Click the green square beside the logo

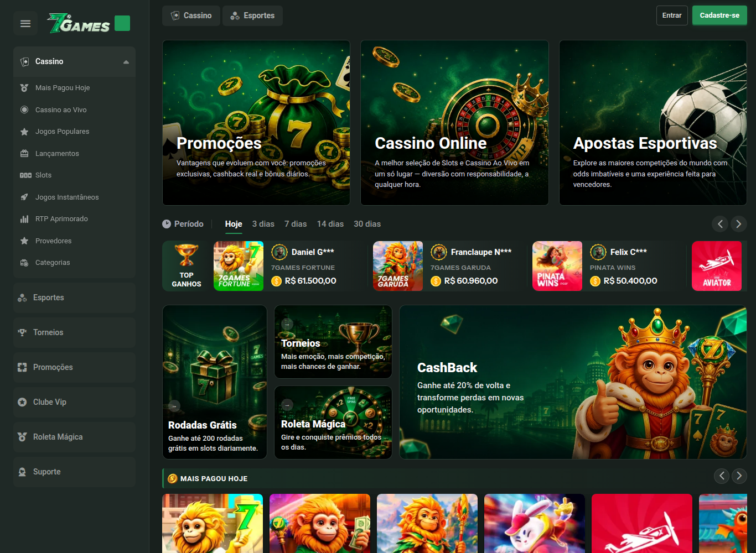122,23
